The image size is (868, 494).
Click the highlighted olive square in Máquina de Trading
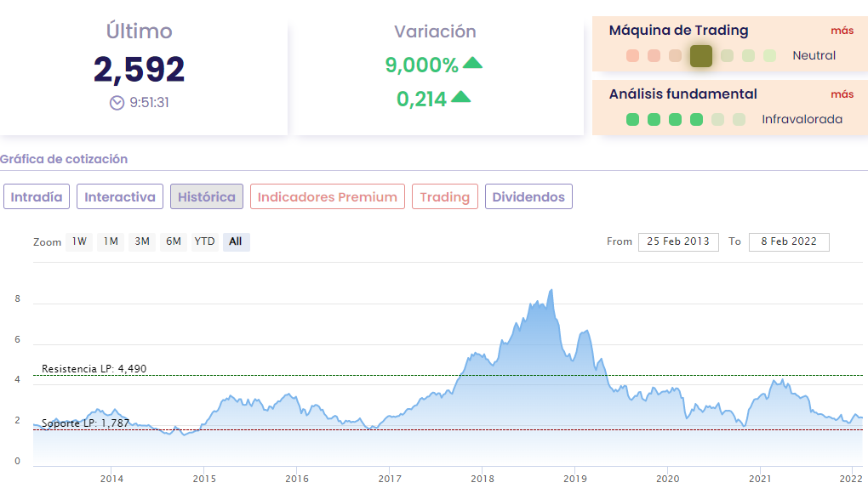700,56
